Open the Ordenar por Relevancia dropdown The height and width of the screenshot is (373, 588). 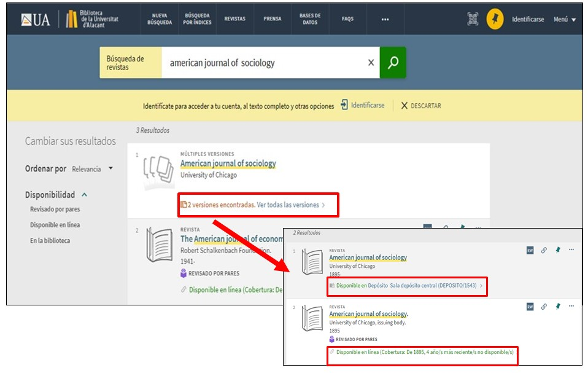[x=92, y=169]
